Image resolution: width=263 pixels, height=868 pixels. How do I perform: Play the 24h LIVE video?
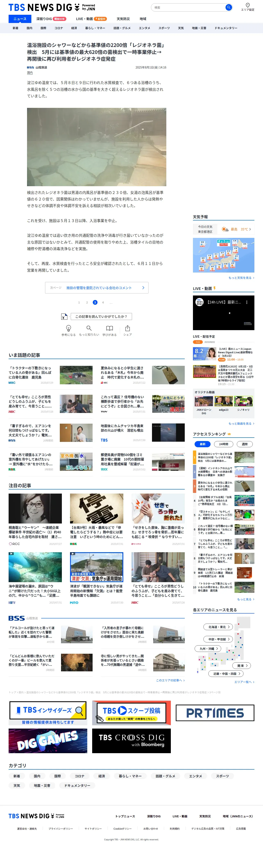point(224,313)
